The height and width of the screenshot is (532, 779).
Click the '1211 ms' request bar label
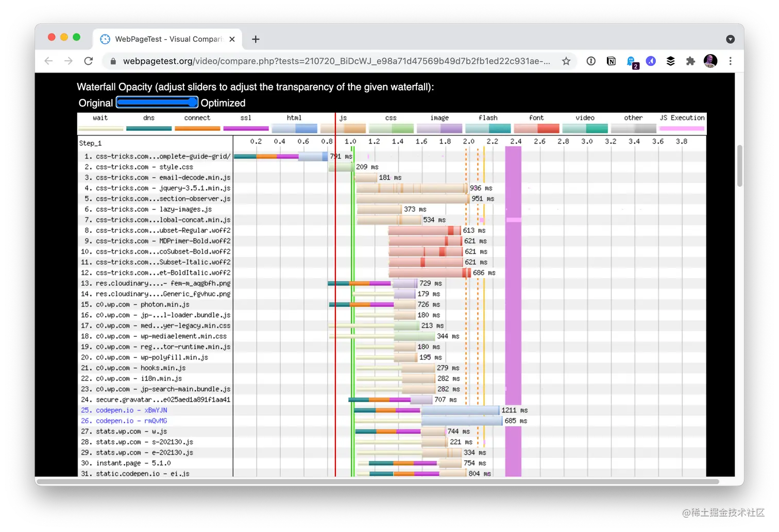(x=515, y=410)
